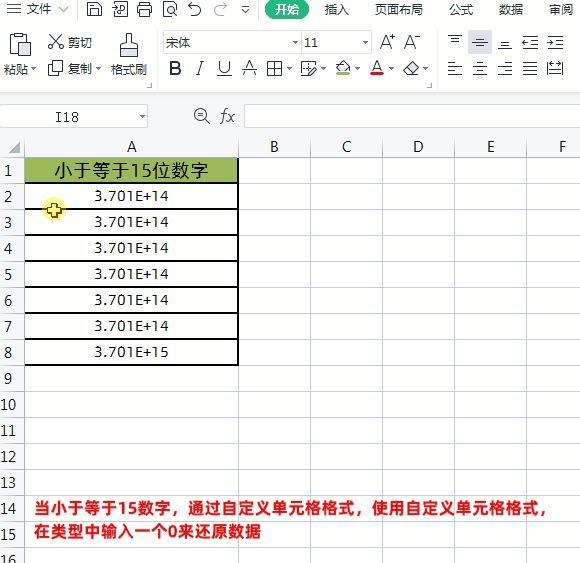Screen dimensions: 580x563
Task: Click the Cut (剪切) scissors icon
Action: 56,42
